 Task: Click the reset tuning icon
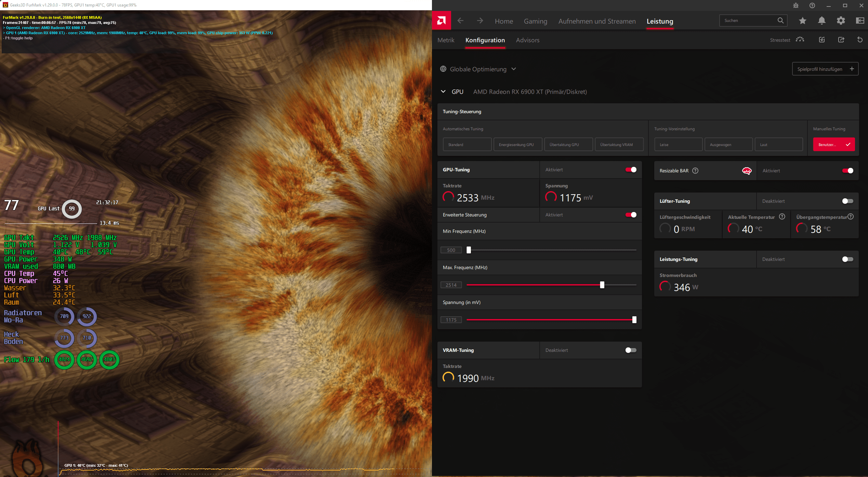[860, 40]
